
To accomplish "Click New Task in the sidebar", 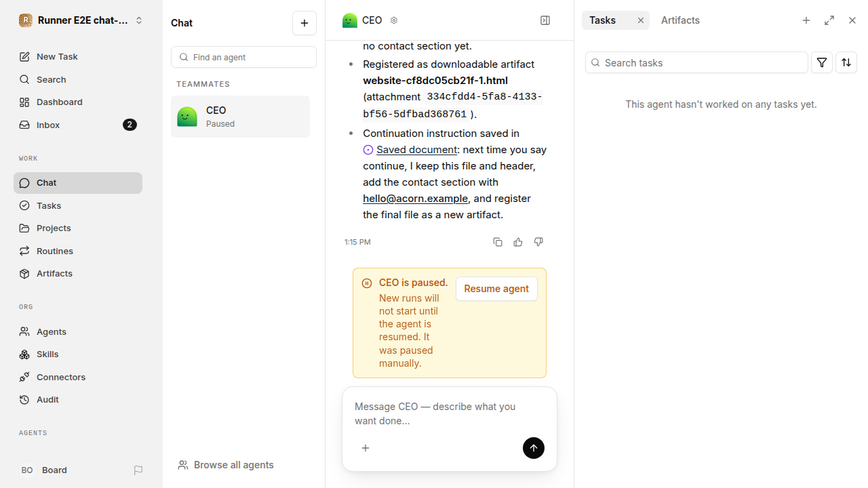I will [78, 57].
